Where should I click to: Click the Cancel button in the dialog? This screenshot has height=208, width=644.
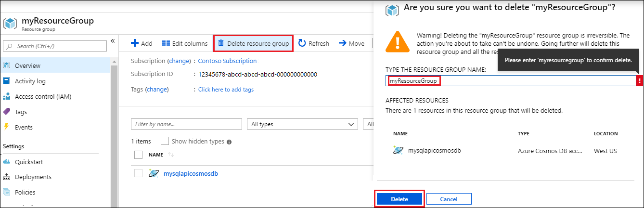pyautogui.click(x=449, y=199)
